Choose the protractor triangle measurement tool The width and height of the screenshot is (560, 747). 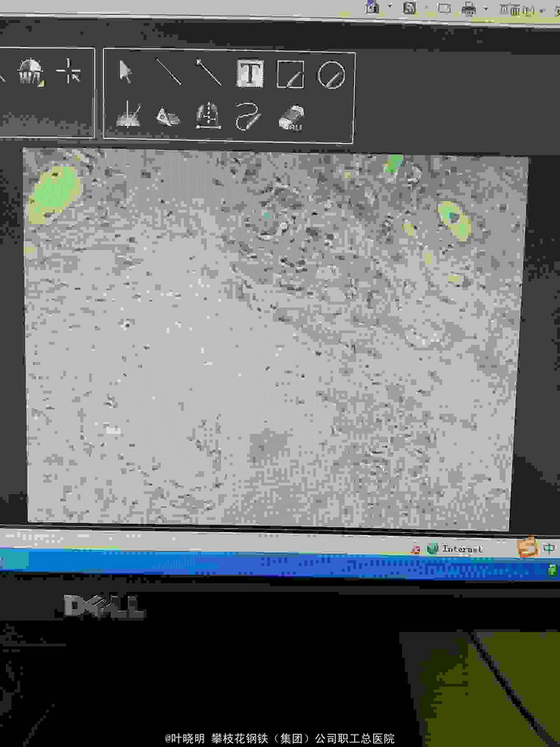(x=168, y=116)
